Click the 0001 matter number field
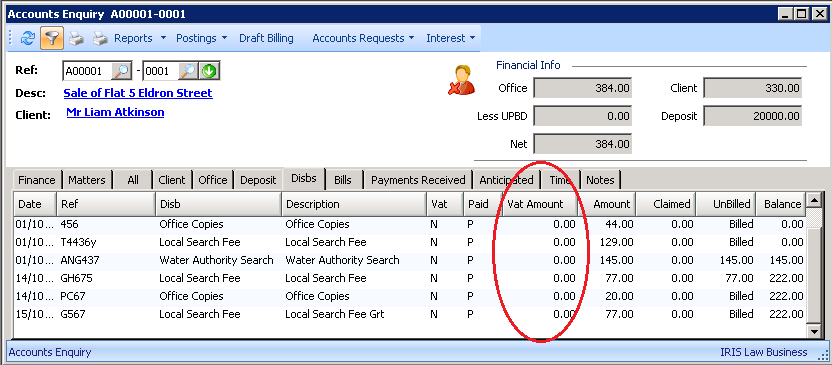832x365 pixels. coord(161,71)
